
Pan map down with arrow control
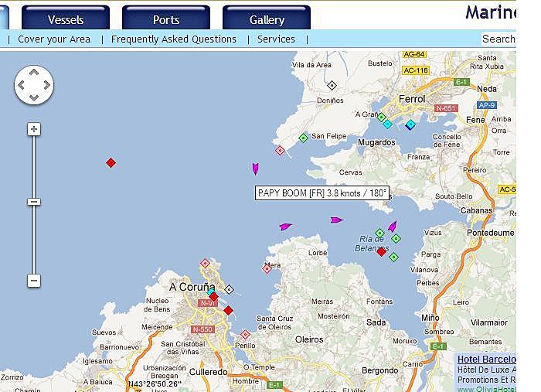tap(34, 97)
